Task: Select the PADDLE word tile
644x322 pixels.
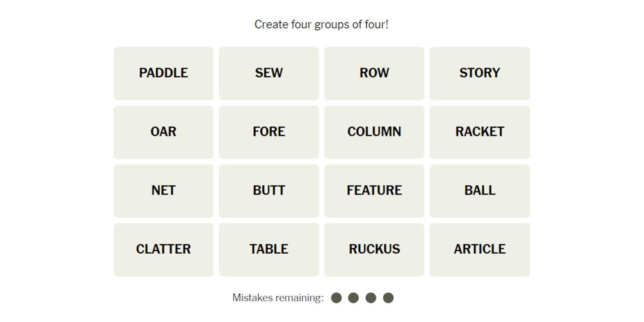Action: tap(164, 73)
